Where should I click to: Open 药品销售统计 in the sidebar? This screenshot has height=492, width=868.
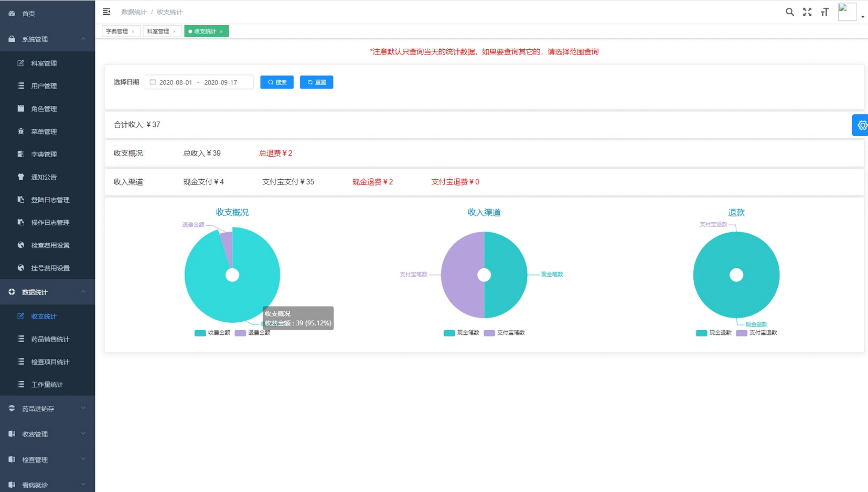tap(48, 339)
